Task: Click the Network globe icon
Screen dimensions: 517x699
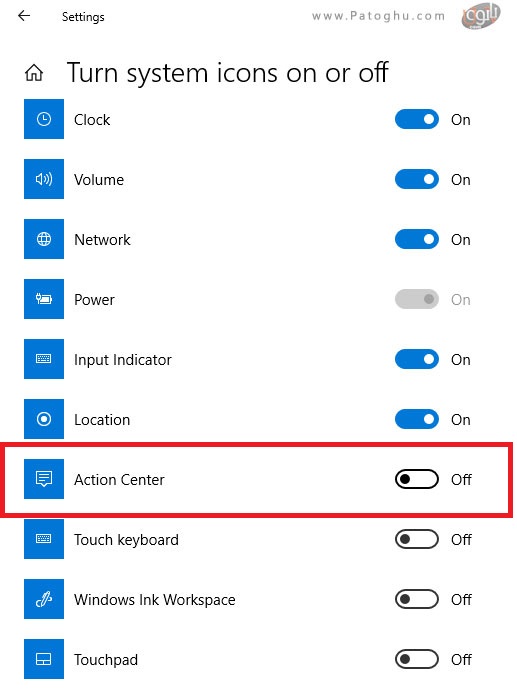Action: (44, 239)
